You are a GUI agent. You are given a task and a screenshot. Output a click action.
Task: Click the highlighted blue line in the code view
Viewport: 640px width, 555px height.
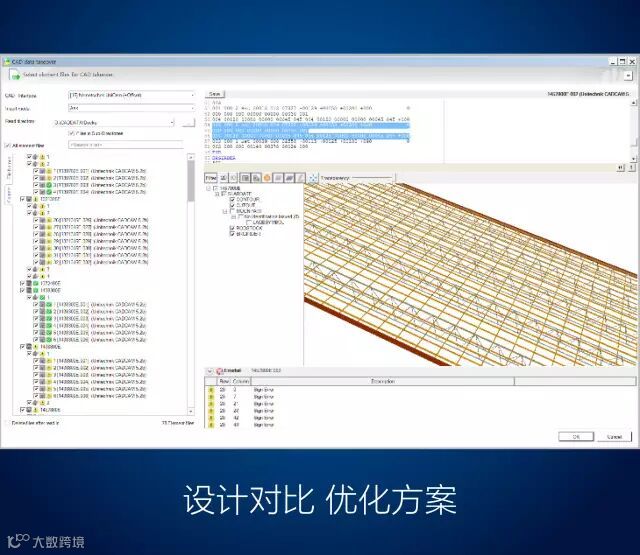point(311,131)
